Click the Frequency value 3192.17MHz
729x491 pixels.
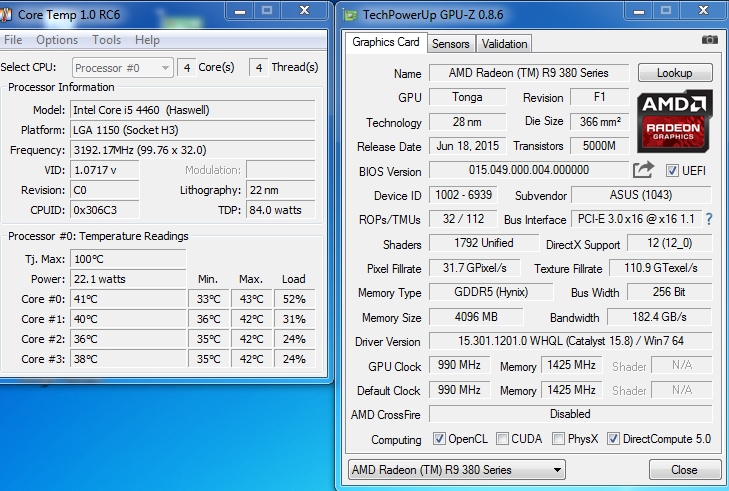coord(192,150)
